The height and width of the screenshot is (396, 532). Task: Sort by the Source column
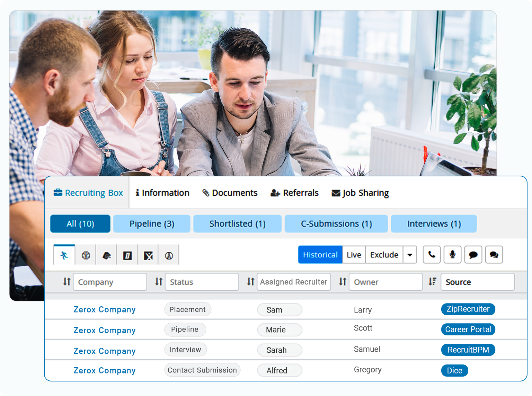click(432, 282)
